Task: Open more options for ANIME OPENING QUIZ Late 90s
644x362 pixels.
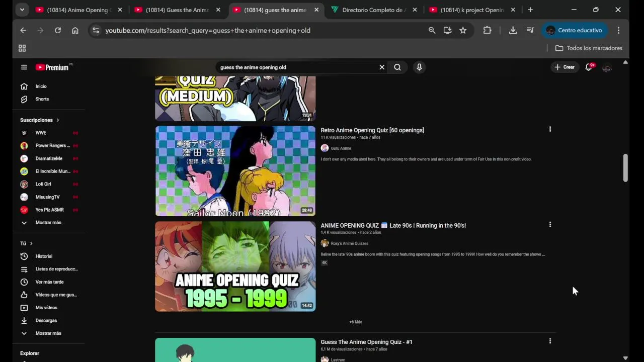Action: point(550,225)
